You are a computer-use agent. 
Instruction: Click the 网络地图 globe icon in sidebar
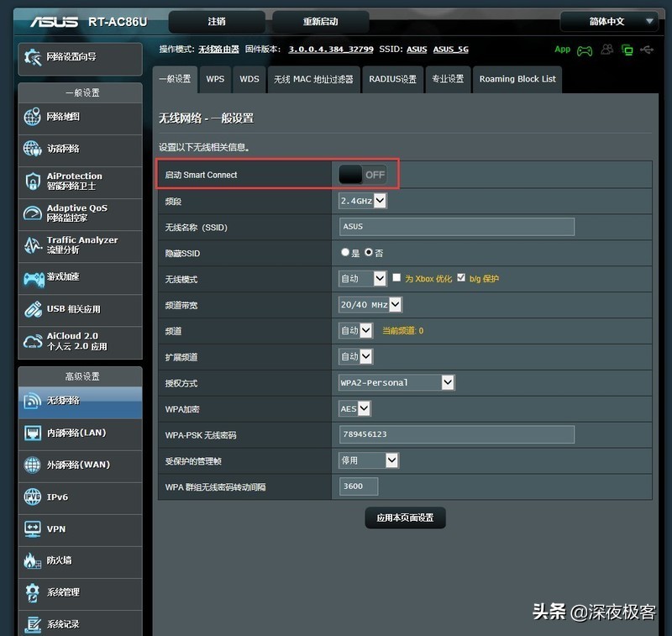click(x=33, y=117)
